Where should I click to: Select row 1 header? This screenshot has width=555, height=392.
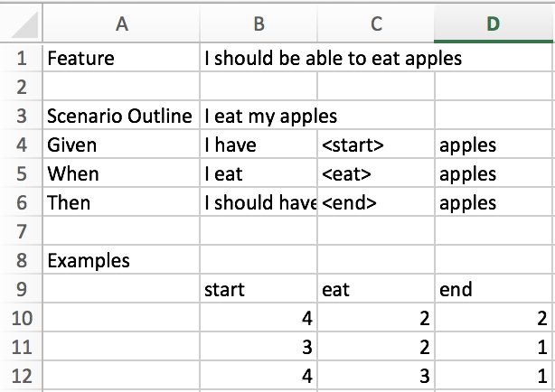[20, 59]
